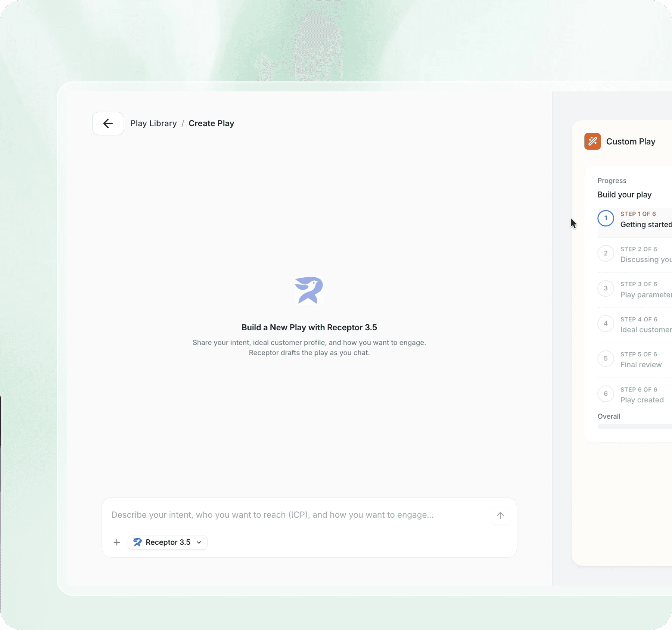Open the Receptor 3.5 model dropdown
The image size is (672, 630).
(x=168, y=542)
